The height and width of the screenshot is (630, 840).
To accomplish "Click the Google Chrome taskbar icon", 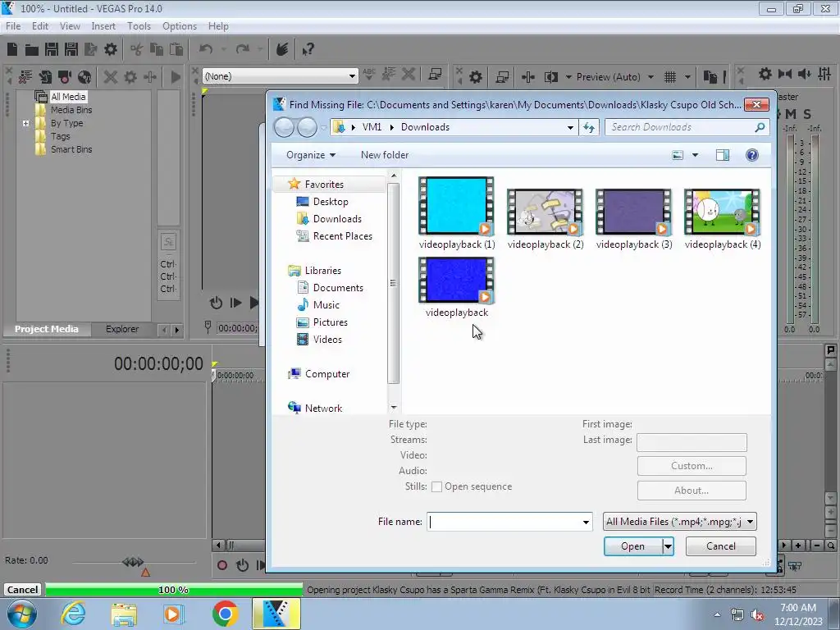I will tap(225, 614).
